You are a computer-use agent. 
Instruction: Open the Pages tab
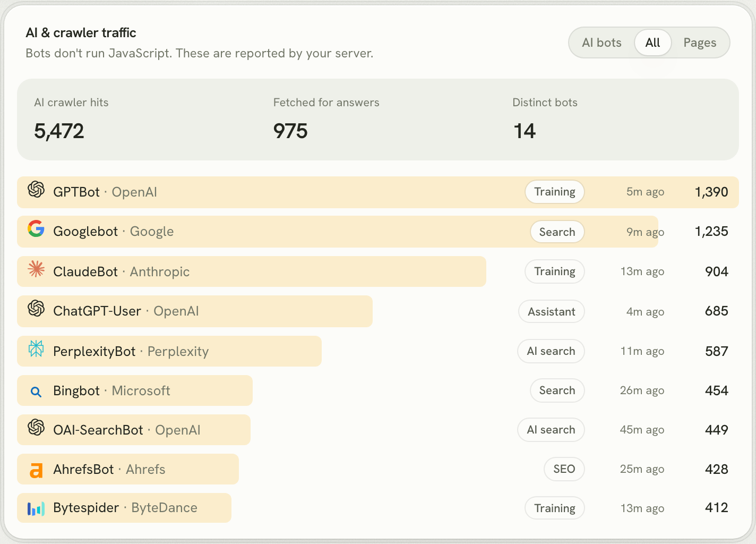coord(700,42)
